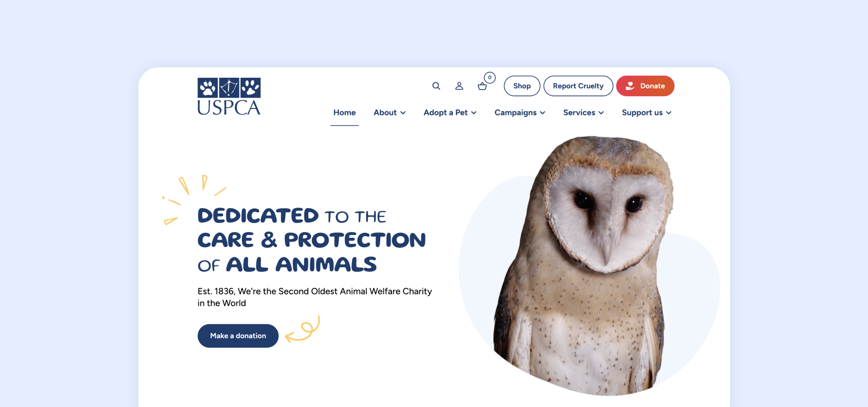Click the USPCA paw logo
868x407 pixels.
point(229,96)
